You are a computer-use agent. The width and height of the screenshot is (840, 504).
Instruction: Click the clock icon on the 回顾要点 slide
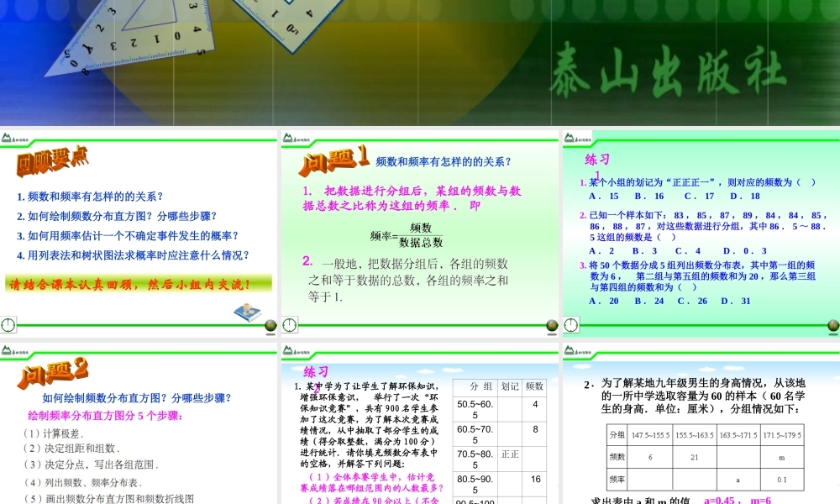pos(8,324)
